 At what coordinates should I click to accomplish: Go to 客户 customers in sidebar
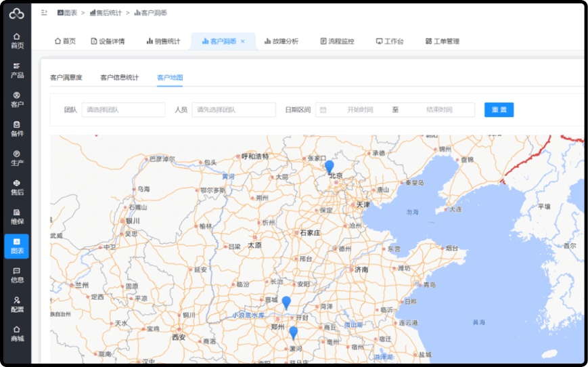click(x=17, y=100)
